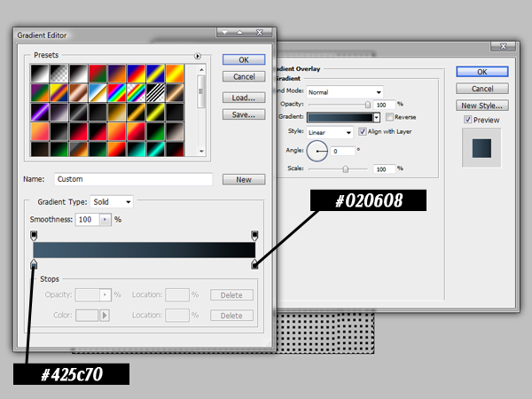
Task: Select the foreground-to-transparent checkered preset
Action: pyautogui.click(x=59, y=73)
